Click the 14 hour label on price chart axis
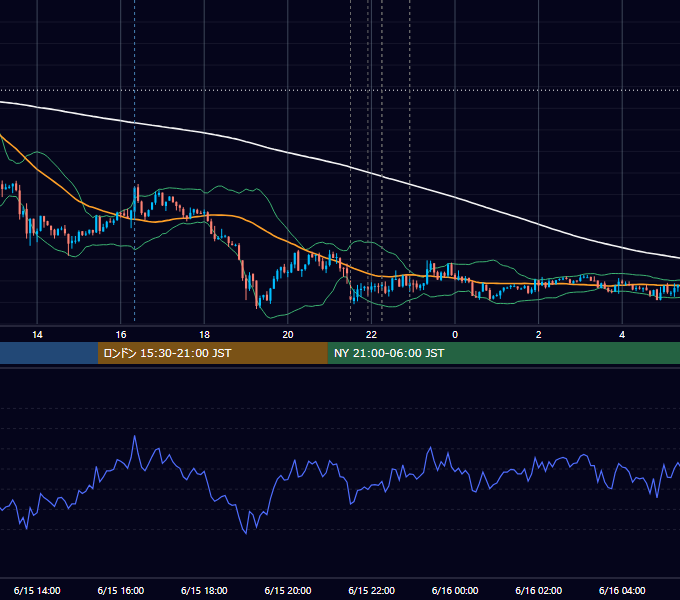Screen dimensions: 680x600 click(x=37, y=335)
